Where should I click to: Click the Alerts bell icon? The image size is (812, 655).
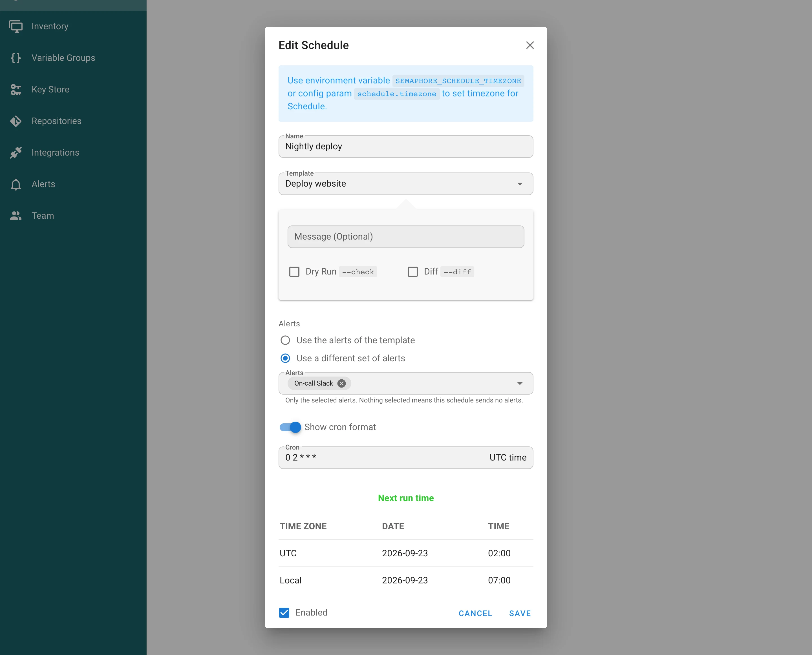point(16,184)
